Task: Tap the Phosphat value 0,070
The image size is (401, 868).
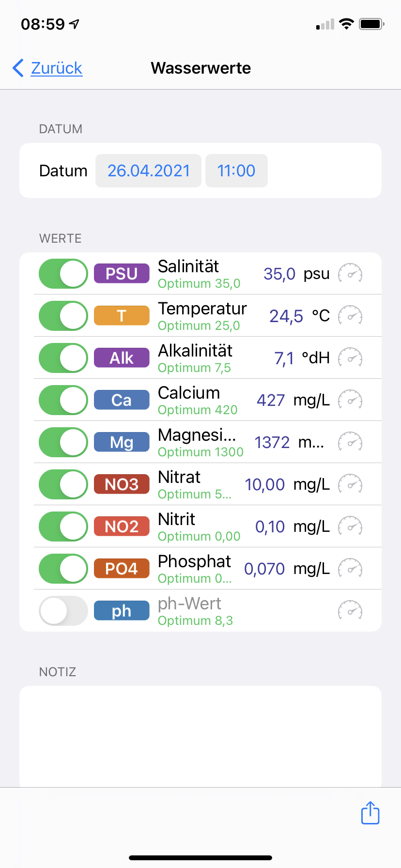Action: [264, 569]
